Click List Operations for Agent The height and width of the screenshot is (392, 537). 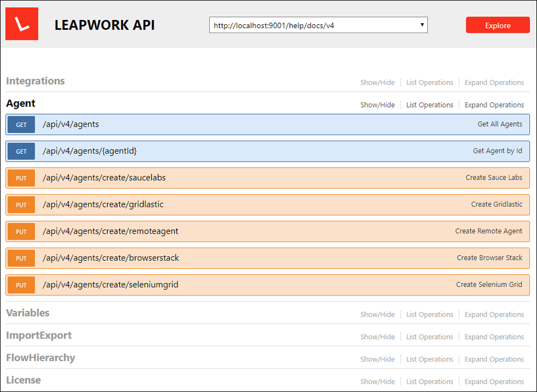pyautogui.click(x=429, y=105)
